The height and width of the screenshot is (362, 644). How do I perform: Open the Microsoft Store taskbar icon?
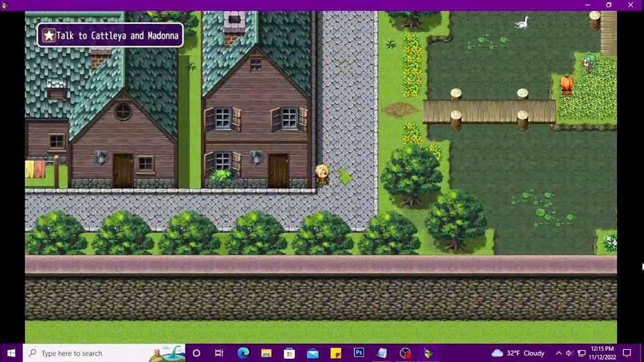(289, 353)
